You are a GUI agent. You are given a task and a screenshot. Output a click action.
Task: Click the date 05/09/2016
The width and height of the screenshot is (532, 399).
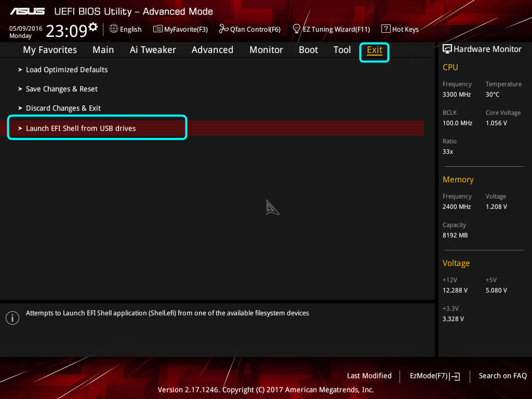tap(26, 29)
